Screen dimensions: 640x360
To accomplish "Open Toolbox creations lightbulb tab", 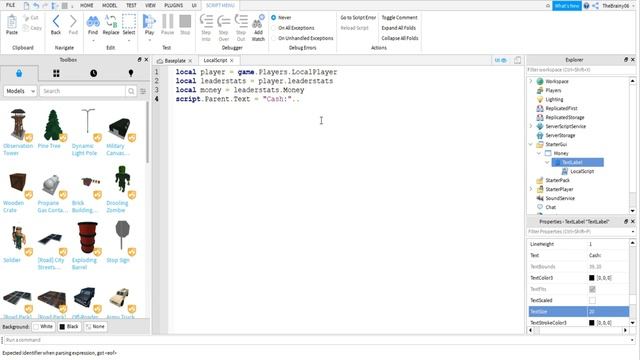I will click(131, 73).
